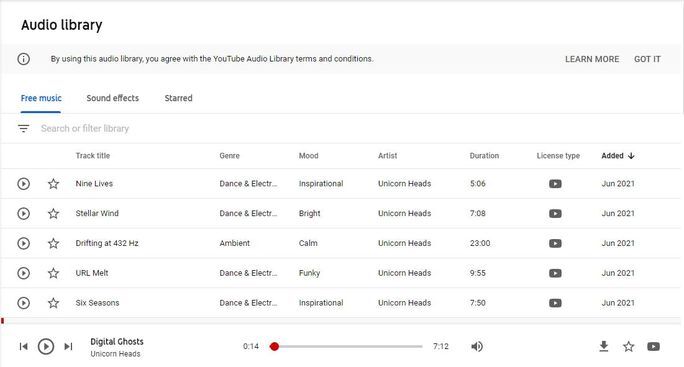Sort by the Added column arrow

[x=631, y=156]
